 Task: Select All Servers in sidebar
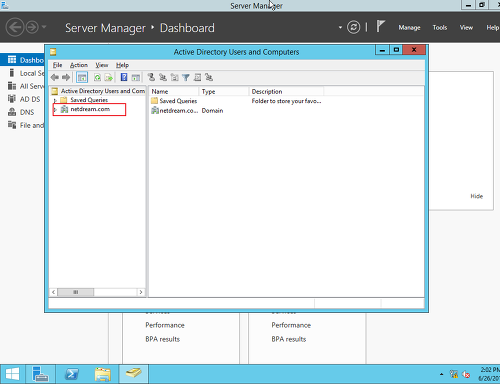tap(22, 86)
